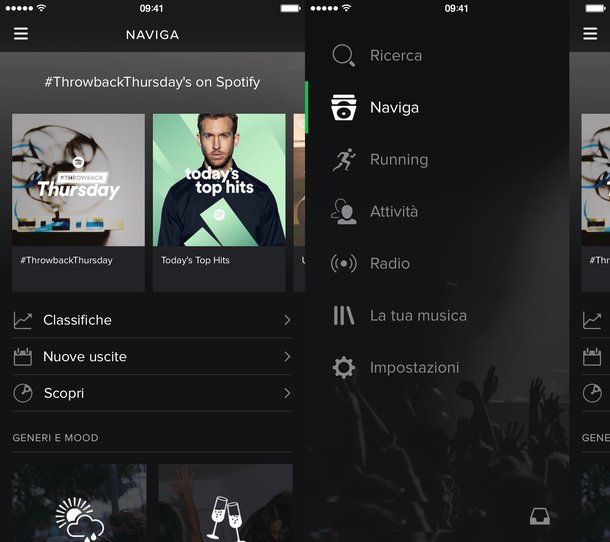Open Impostazioni from the side menu

pyautogui.click(x=414, y=368)
